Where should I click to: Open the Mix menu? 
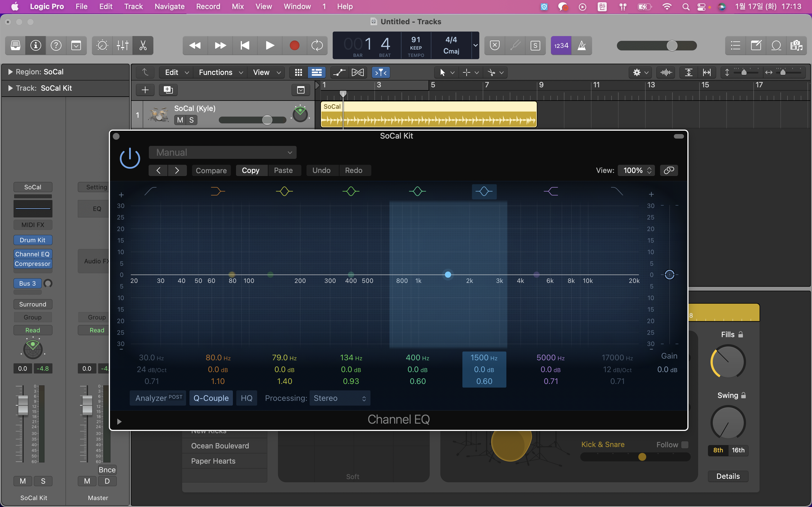pyautogui.click(x=238, y=6)
